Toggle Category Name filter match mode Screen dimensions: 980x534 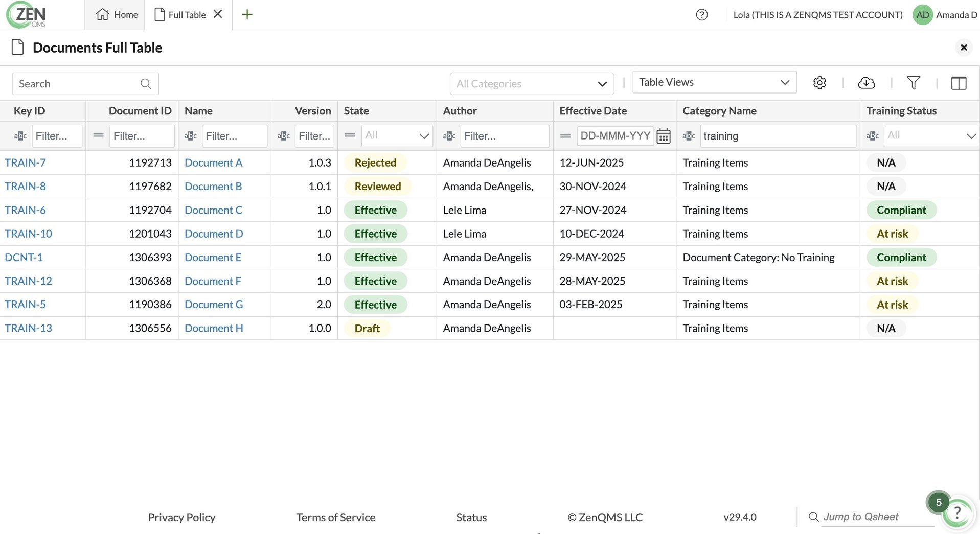[689, 136]
